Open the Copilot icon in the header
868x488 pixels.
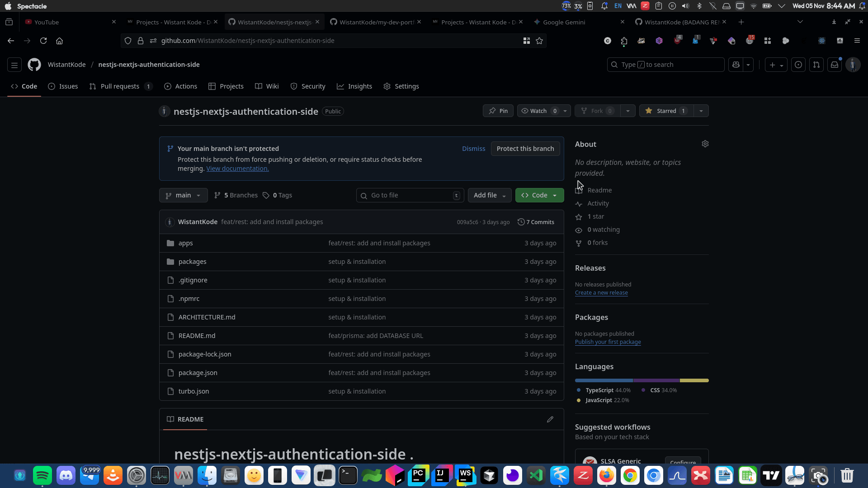point(736,65)
